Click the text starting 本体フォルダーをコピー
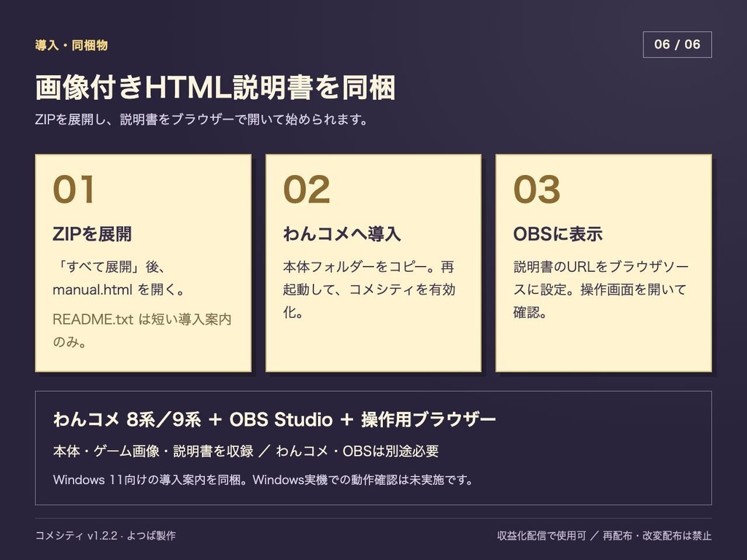This screenshot has width=747, height=560. (369, 289)
